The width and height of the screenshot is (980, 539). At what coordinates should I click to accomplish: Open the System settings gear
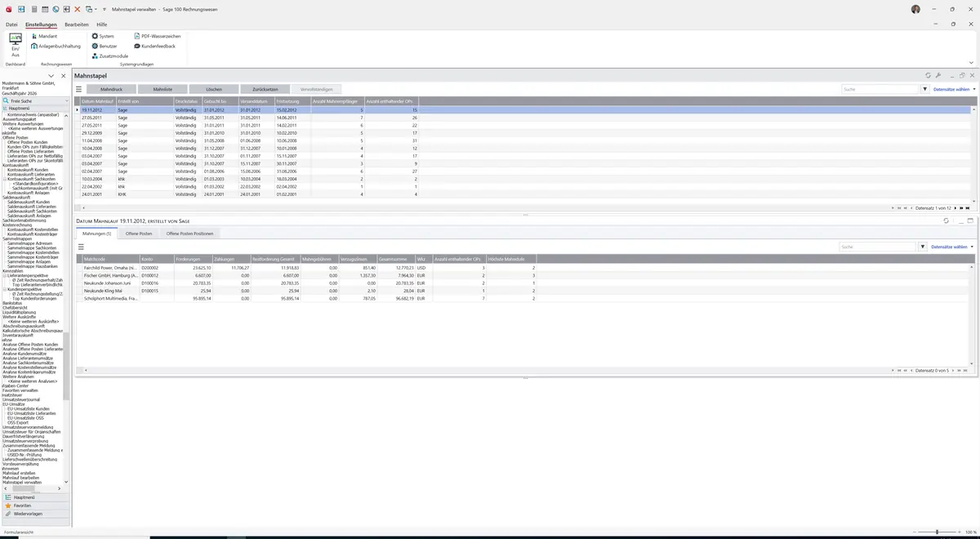tap(103, 36)
